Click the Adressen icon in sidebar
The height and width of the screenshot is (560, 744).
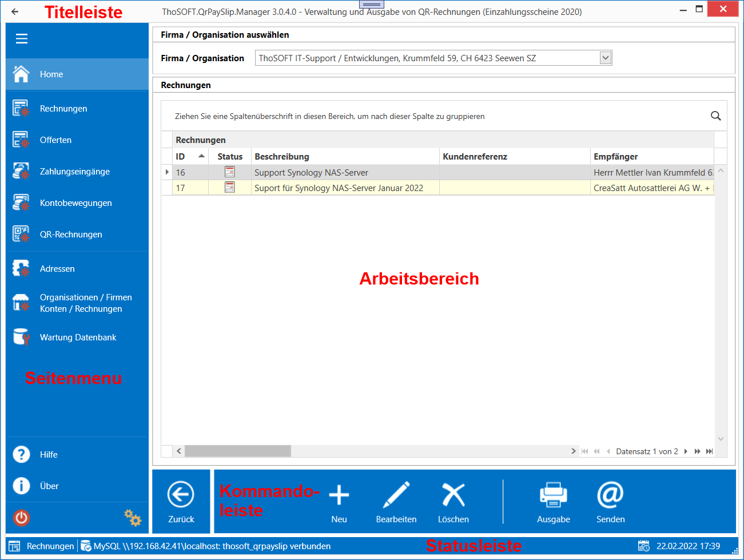21,268
